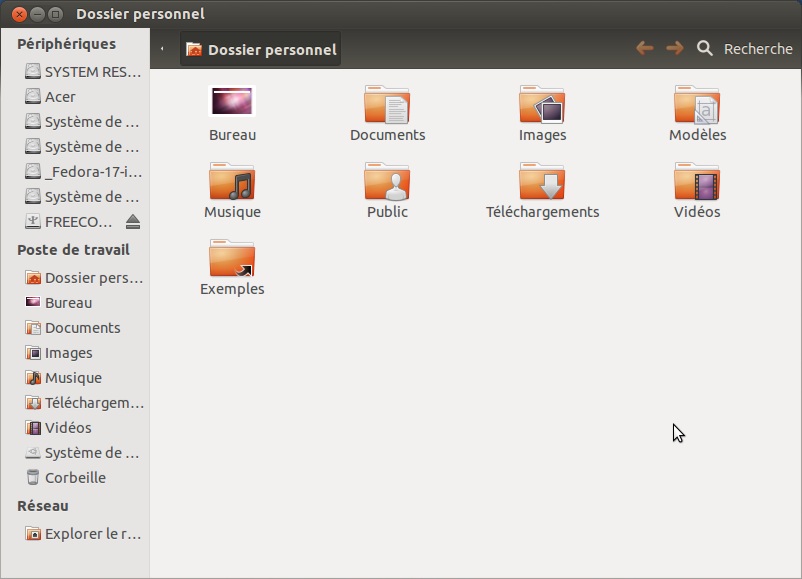This screenshot has height=579, width=802.
Task: Open last Système de … volume in Périphériques
Action: (x=83, y=197)
